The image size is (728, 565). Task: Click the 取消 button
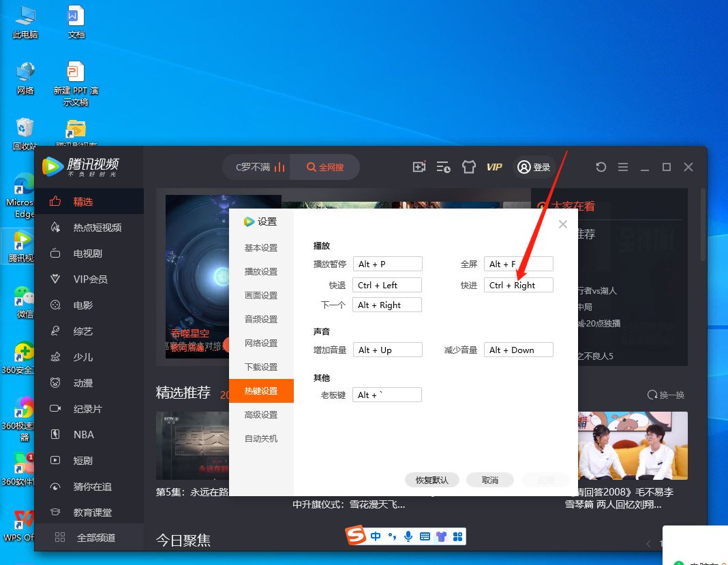point(490,480)
